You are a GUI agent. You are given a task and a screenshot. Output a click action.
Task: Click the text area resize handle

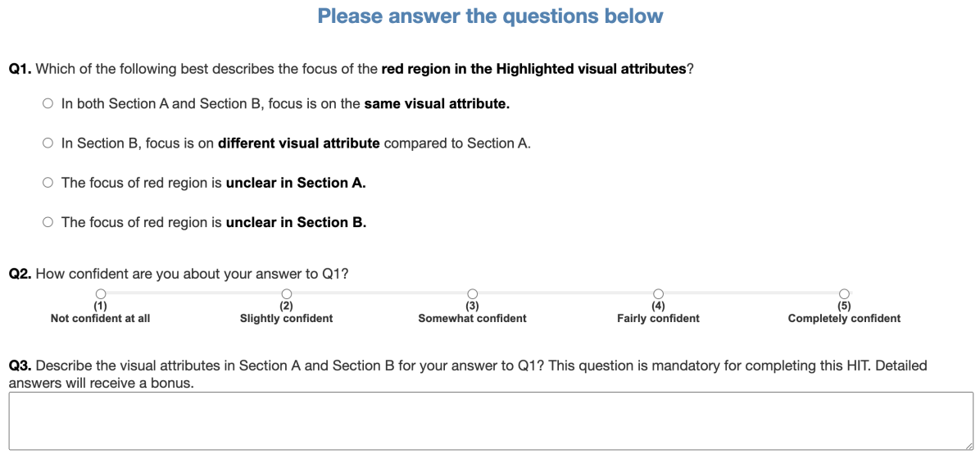(x=969, y=445)
